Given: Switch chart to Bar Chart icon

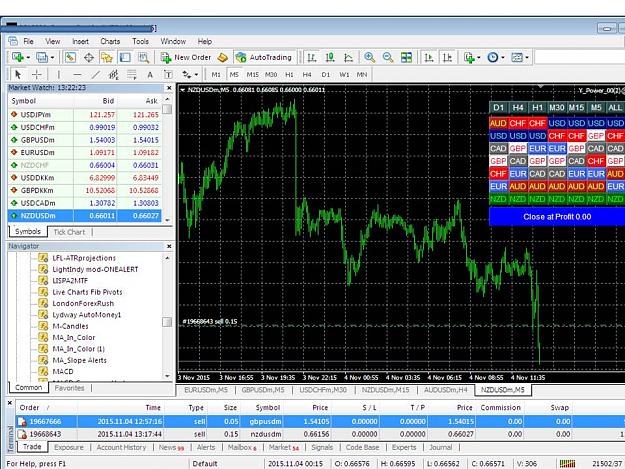Looking at the screenshot, I should 312,57.
